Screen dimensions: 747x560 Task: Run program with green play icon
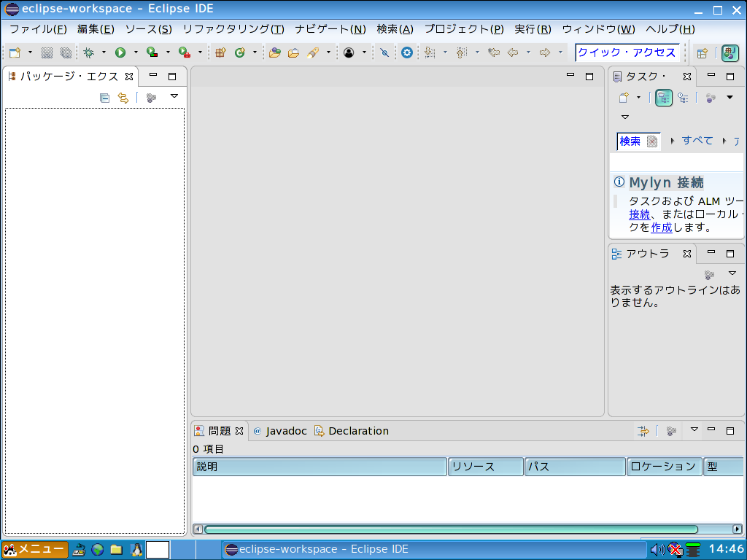[120, 52]
